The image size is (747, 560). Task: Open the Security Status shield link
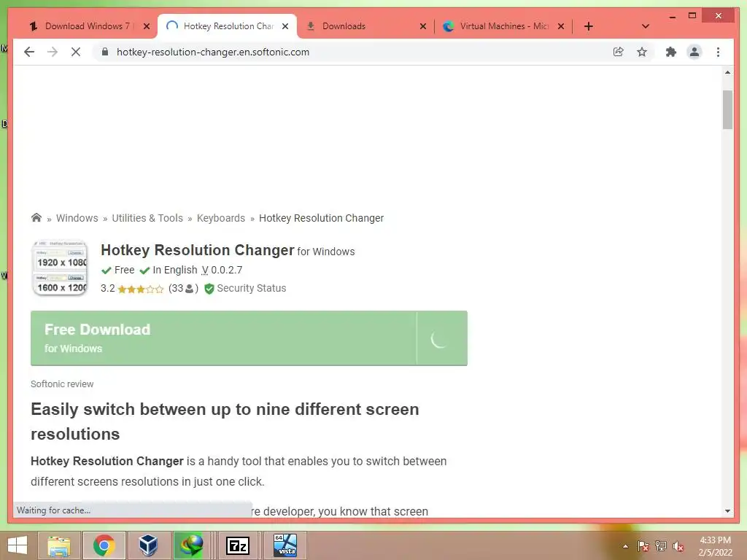(x=245, y=288)
